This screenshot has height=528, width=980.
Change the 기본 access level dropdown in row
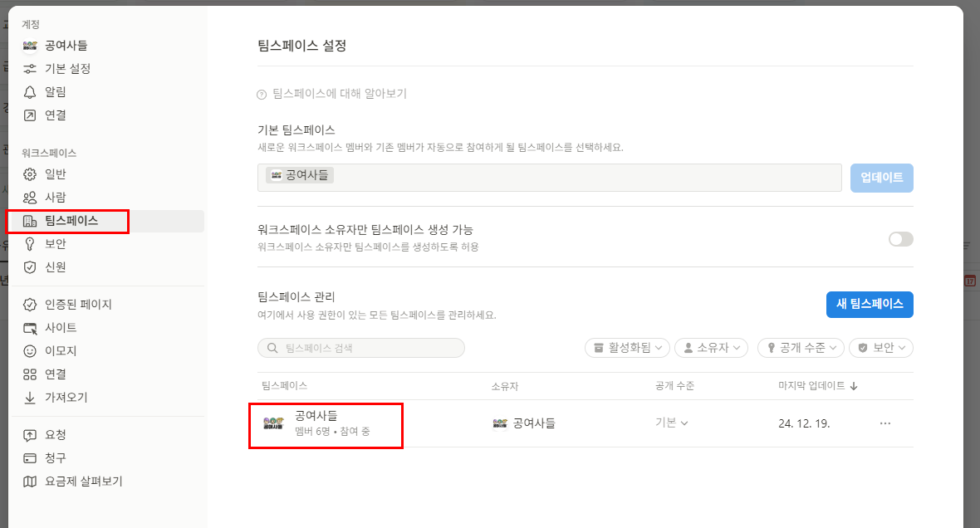pyautogui.click(x=672, y=423)
